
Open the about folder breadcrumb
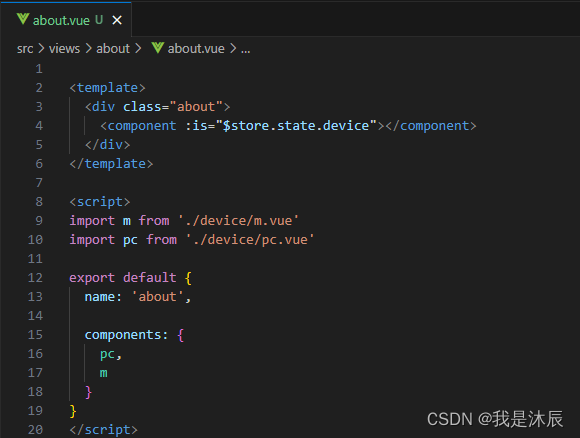(x=113, y=48)
